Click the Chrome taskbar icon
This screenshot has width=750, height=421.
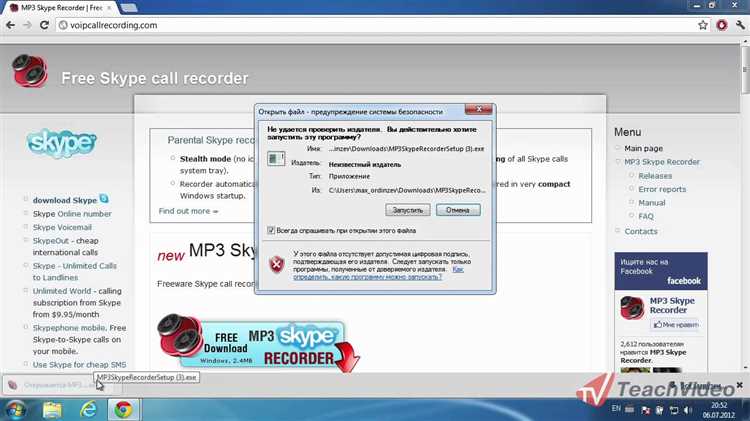[x=123, y=410]
